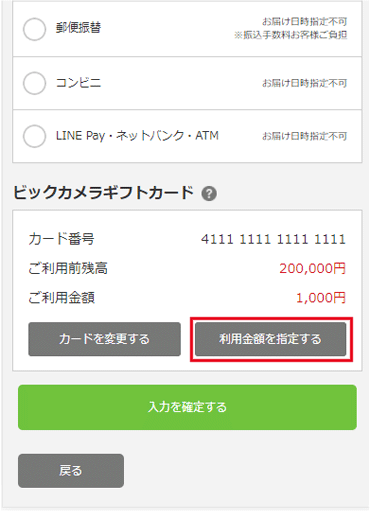Click the カードを変更する button

[x=105, y=339]
